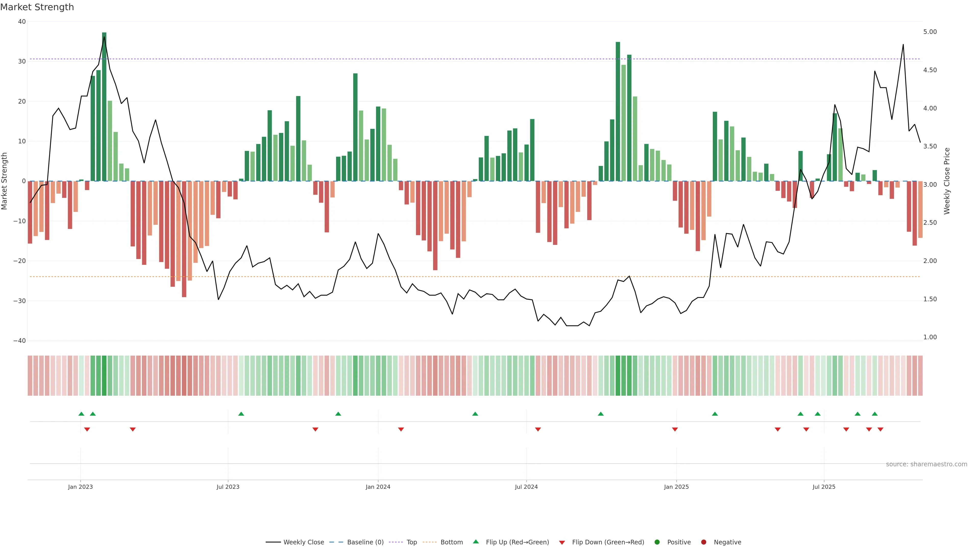Click the flip-down marker just after Jul 2024
Screen dimensions: 980x551
[x=538, y=429]
